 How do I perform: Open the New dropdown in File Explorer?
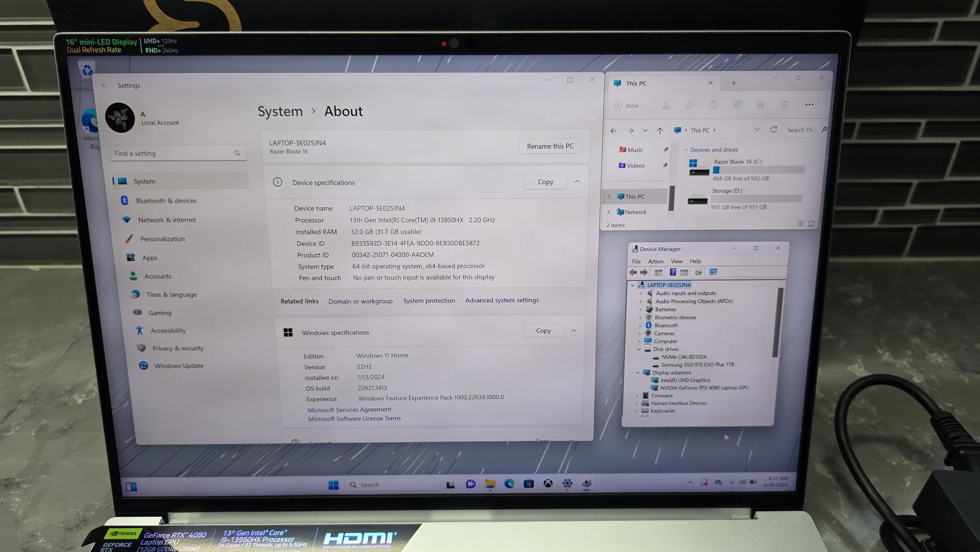[x=629, y=105]
